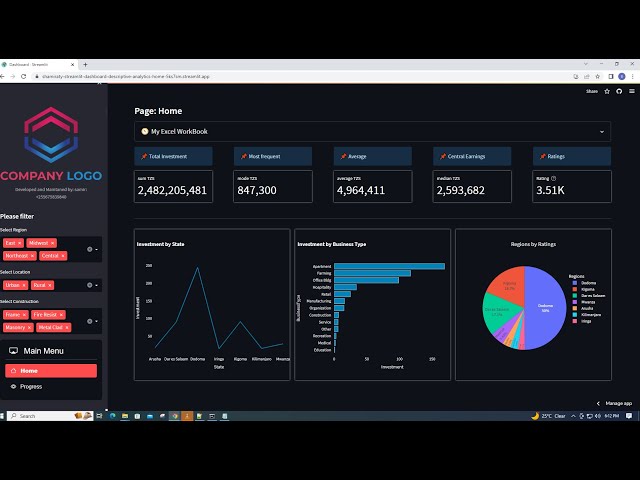640x480 pixels.
Task: Clear all selected regions with the x icon
Action: [x=88, y=249]
